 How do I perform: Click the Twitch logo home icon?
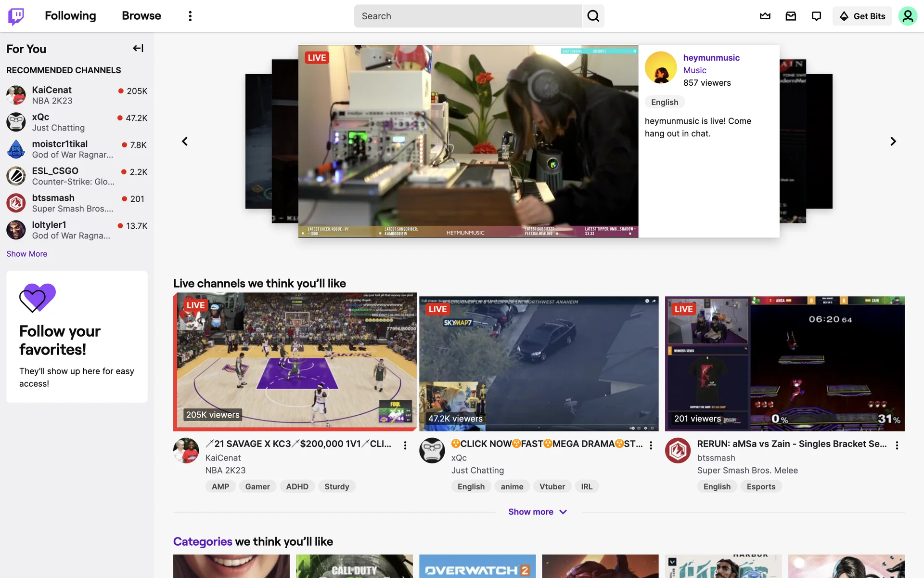tap(16, 16)
